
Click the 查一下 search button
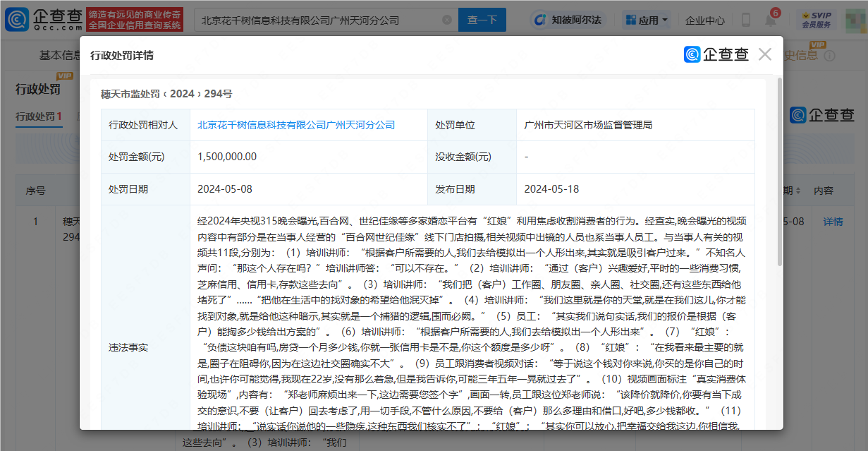click(482, 20)
